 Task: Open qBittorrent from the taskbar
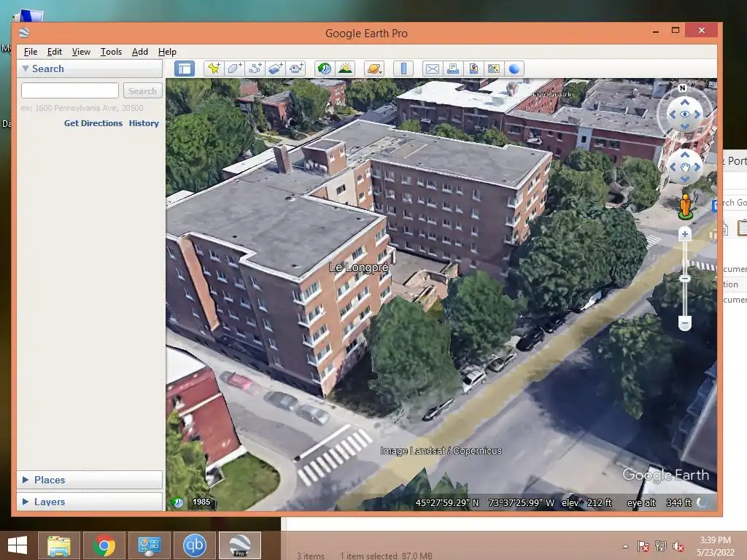[x=194, y=545]
